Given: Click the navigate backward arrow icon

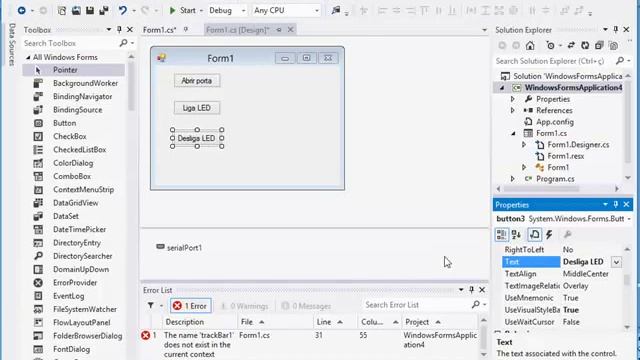Looking at the screenshot, I should coord(21,10).
